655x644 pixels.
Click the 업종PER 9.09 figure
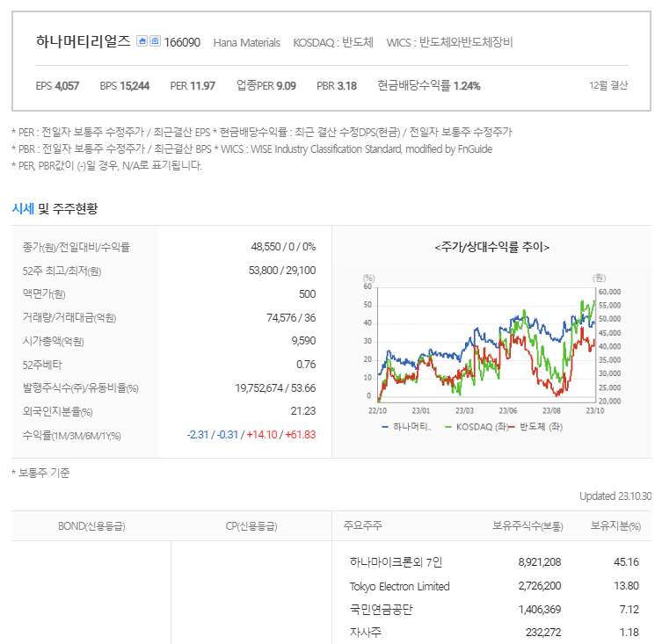pos(266,85)
